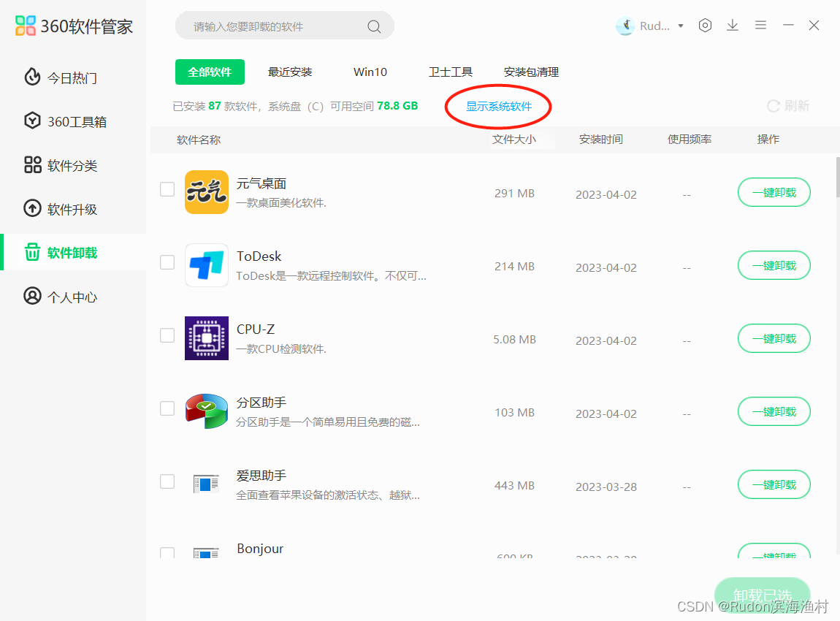Viewport: 840px width, 621px height.
Task: Click the vertical scrollbar thumb
Action: tap(837, 177)
